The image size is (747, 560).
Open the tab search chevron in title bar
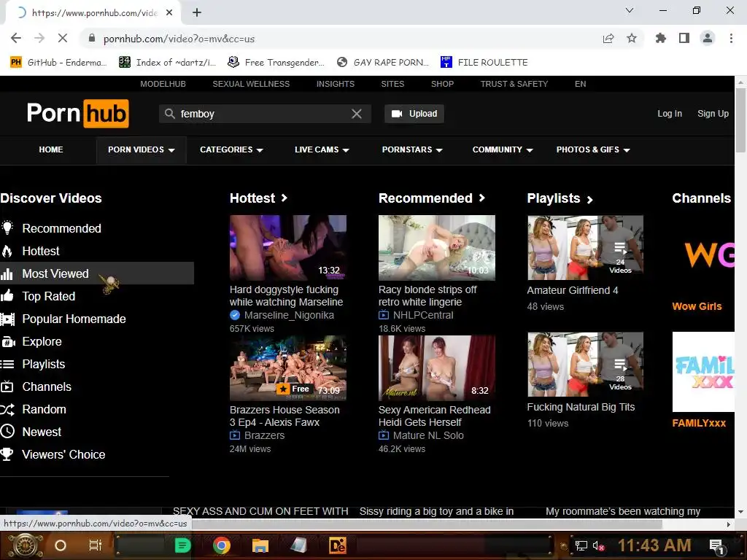coord(630,10)
